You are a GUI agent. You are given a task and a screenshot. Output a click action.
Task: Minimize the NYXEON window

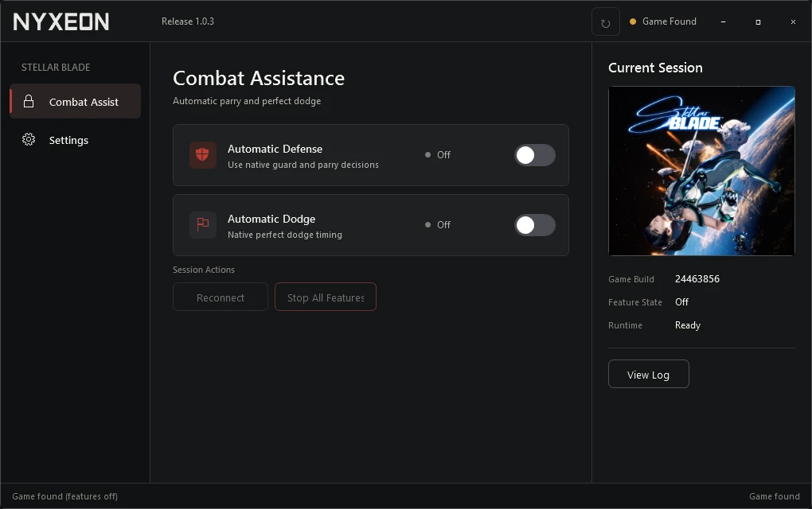(723, 21)
